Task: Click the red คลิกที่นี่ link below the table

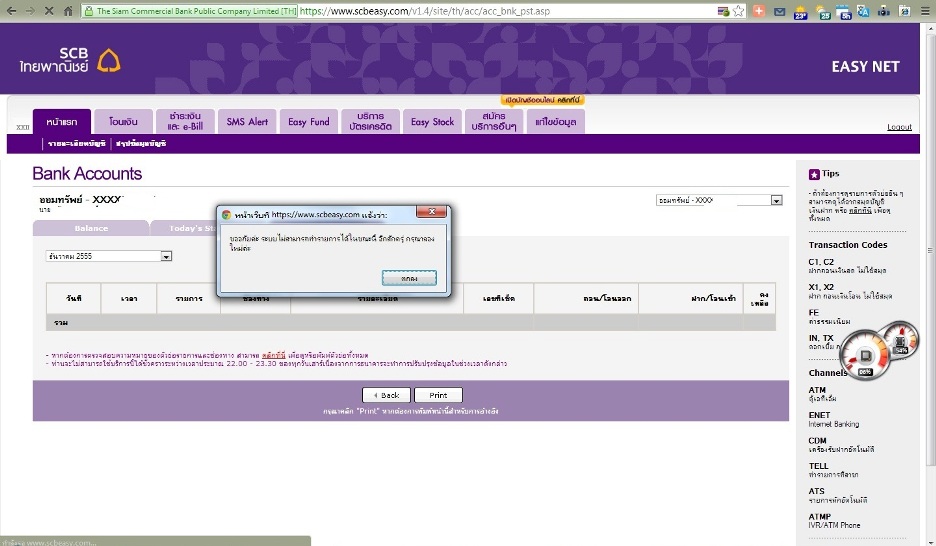Action: pos(273,355)
